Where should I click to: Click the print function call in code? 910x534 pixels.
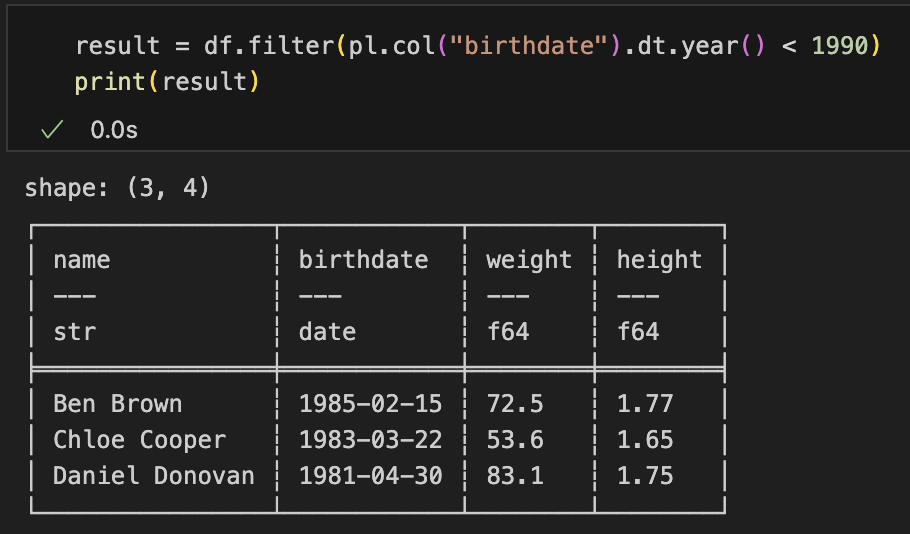(110, 82)
